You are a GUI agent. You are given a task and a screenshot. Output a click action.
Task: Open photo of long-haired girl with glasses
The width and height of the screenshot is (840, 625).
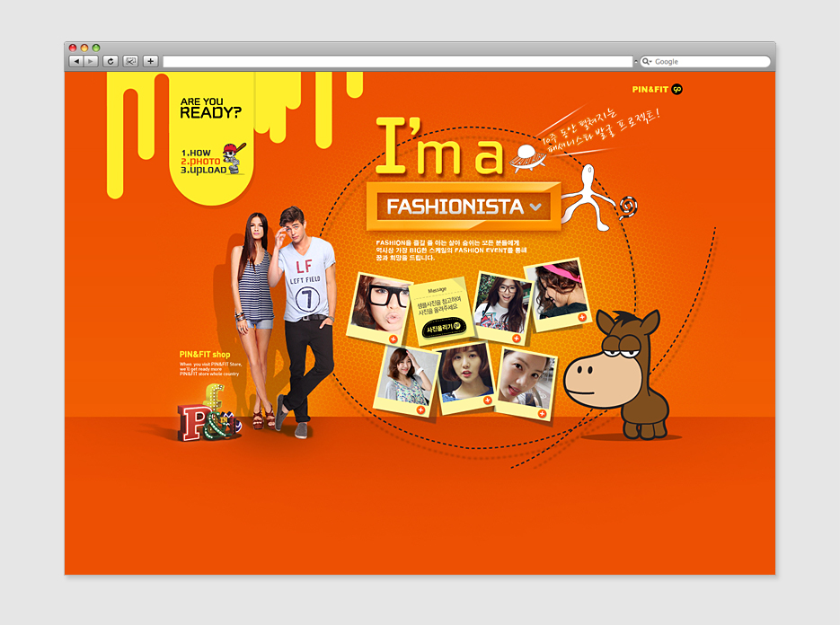click(x=502, y=303)
